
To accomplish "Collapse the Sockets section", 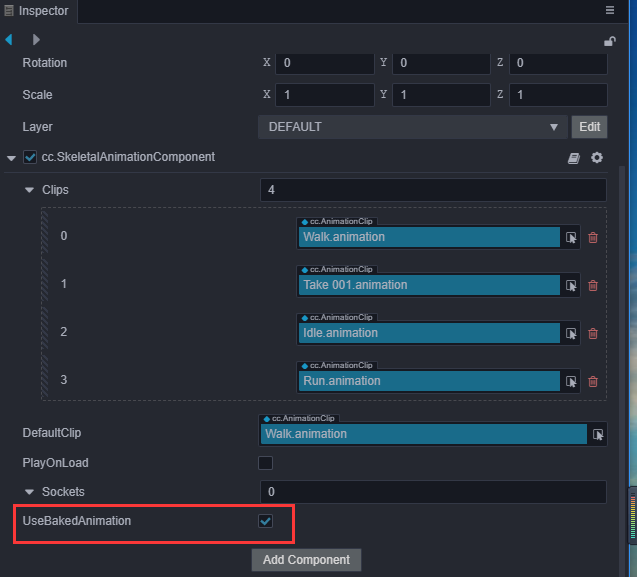I will [x=30, y=492].
